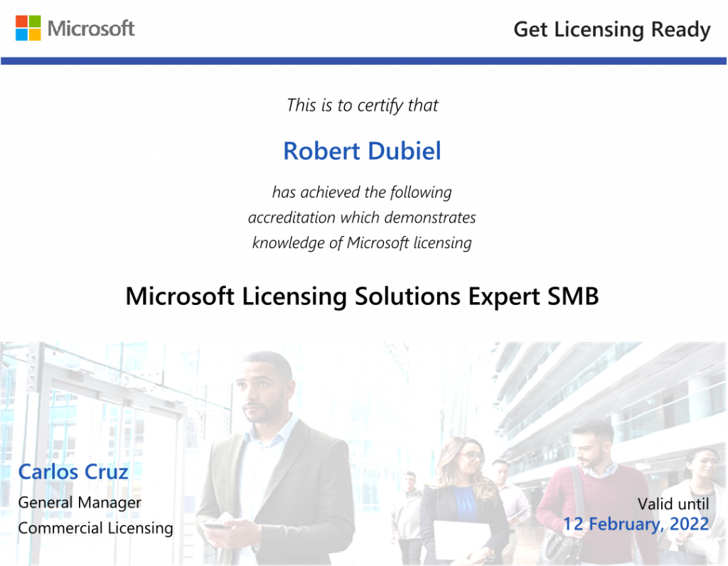Select the 'This is to certify that' line
Screen dimensions: 728x566
click(362, 105)
